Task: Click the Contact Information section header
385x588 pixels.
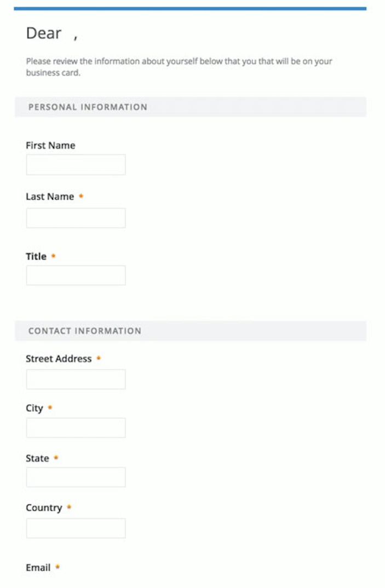Action: pos(190,331)
